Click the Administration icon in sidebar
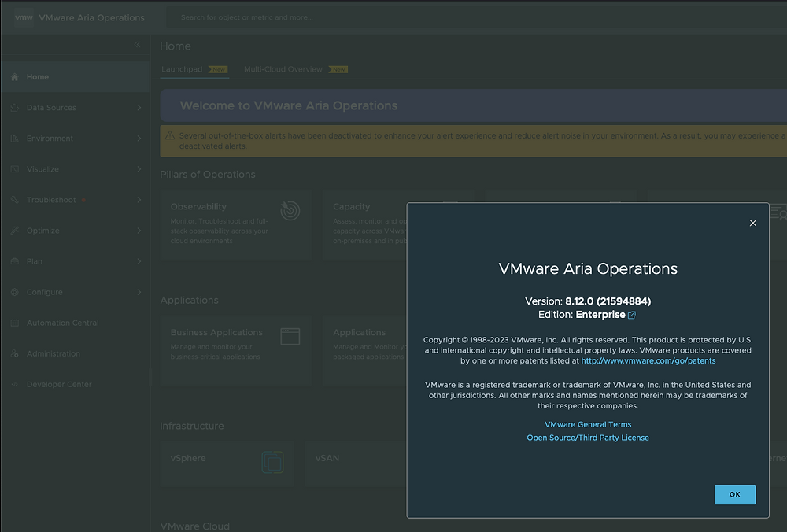Viewport: 787px width, 532px height. 15,353
